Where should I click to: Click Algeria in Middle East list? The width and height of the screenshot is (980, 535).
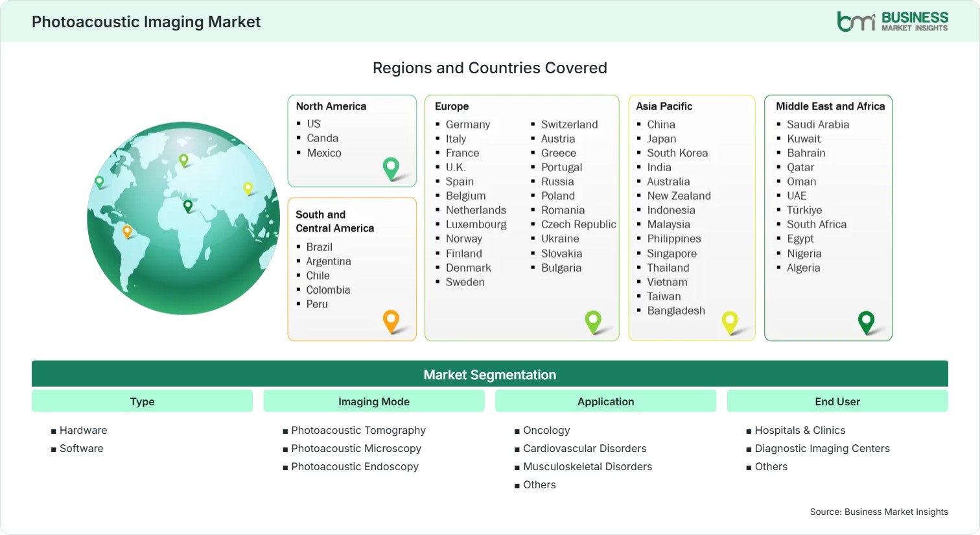(803, 268)
